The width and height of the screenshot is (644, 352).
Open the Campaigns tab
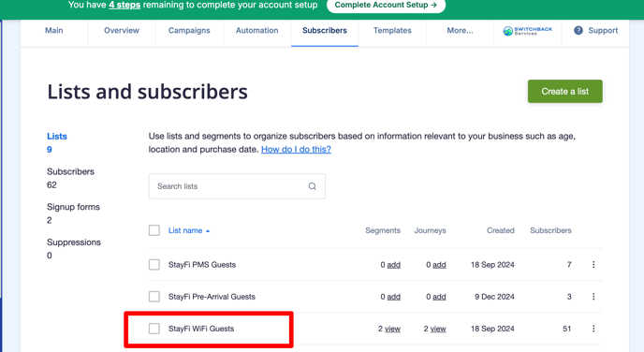tap(189, 30)
